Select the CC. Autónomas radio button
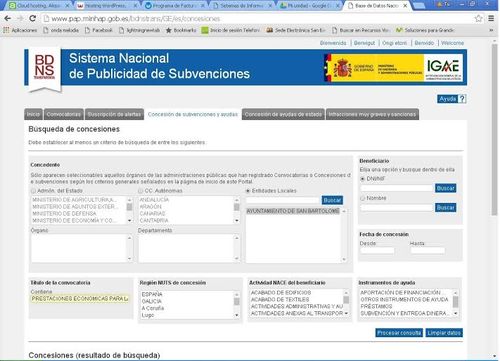The image size is (500, 361). (x=140, y=191)
